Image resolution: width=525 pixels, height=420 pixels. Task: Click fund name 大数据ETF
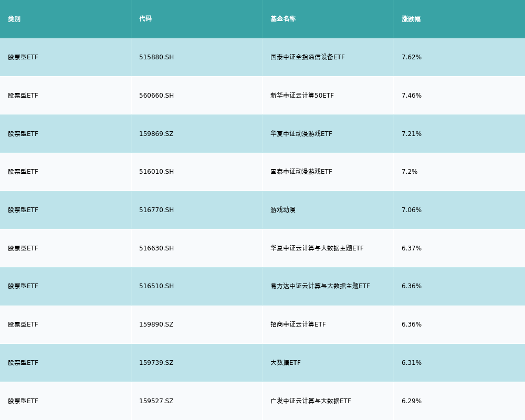[286, 363]
